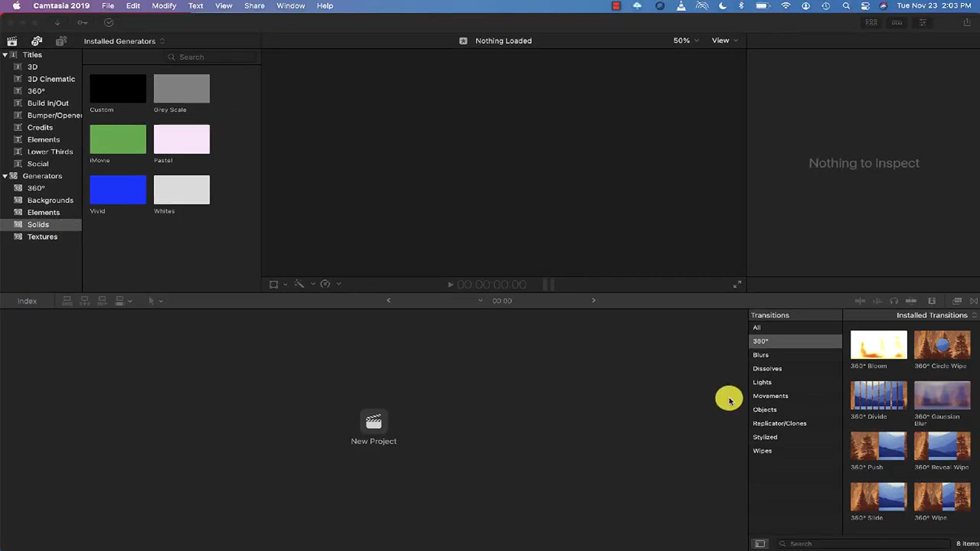This screenshot has width=980, height=551.
Task: Play from the viewer play button
Action: 450,285
